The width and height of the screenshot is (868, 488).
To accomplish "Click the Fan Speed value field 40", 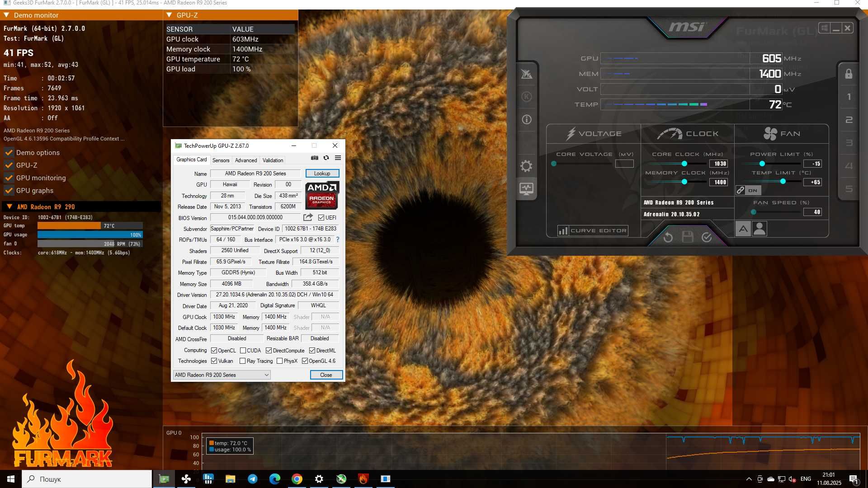I will point(812,212).
